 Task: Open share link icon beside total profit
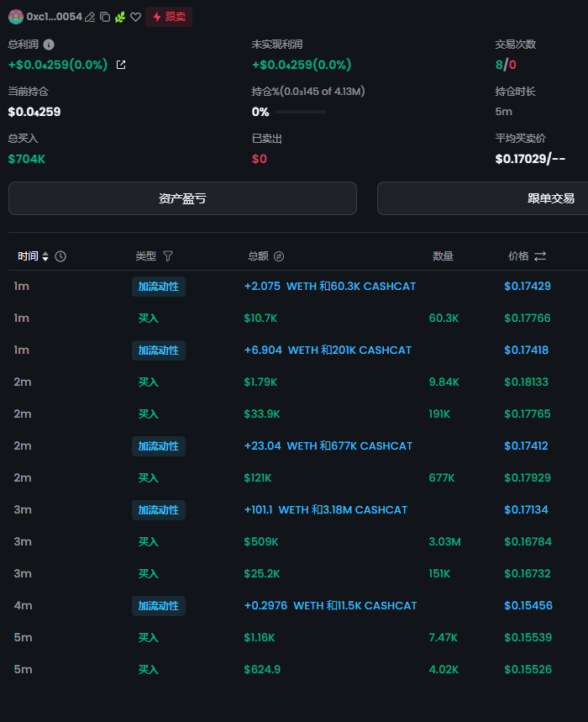pos(121,65)
